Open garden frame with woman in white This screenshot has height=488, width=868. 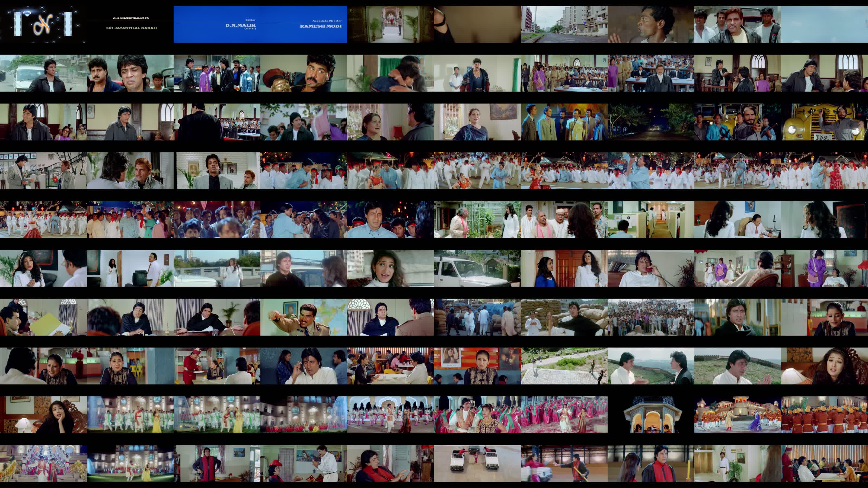click(477, 220)
